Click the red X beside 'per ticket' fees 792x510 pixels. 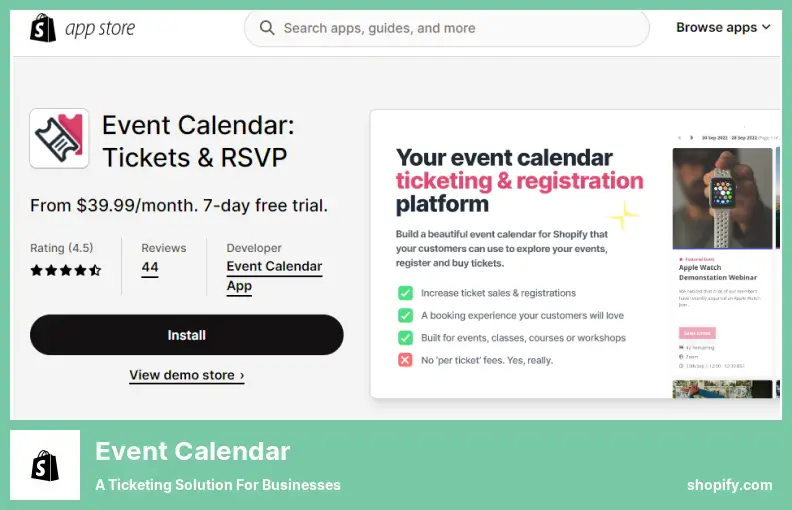pyautogui.click(x=405, y=360)
